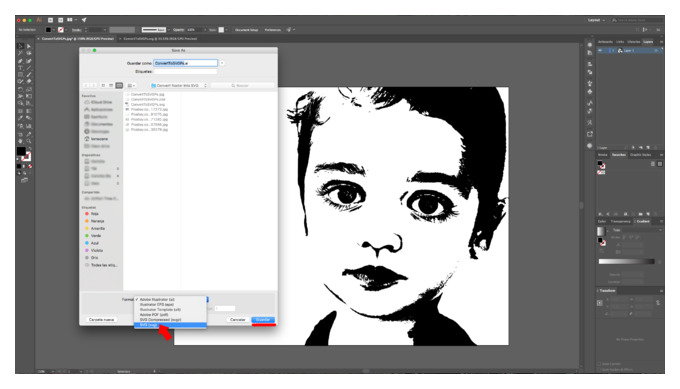680x389 pixels.
Task: Click the Arrange Documents icon in the top bar
Action: [70, 20]
